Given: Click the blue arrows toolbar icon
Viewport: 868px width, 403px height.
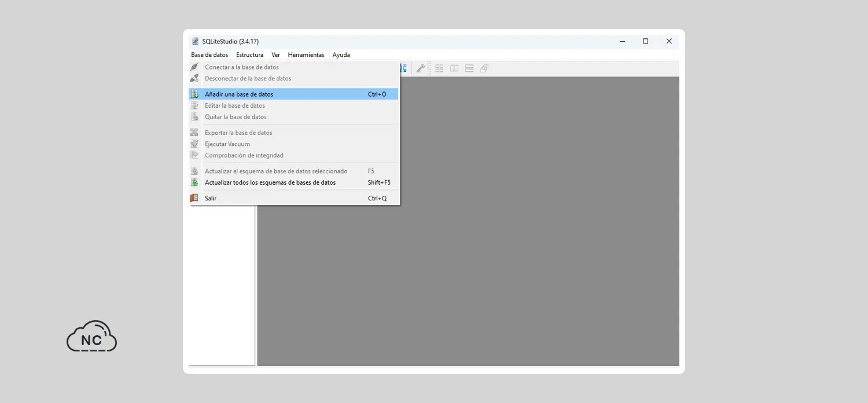Looking at the screenshot, I should point(403,68).
